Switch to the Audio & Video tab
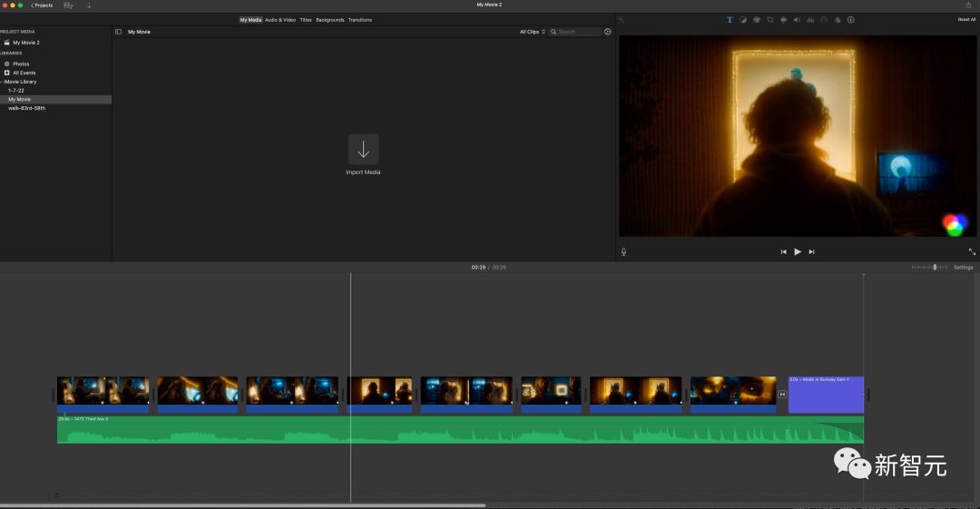Image resolution: width=980 pixels, height=509 pixels. click(280, 20)
